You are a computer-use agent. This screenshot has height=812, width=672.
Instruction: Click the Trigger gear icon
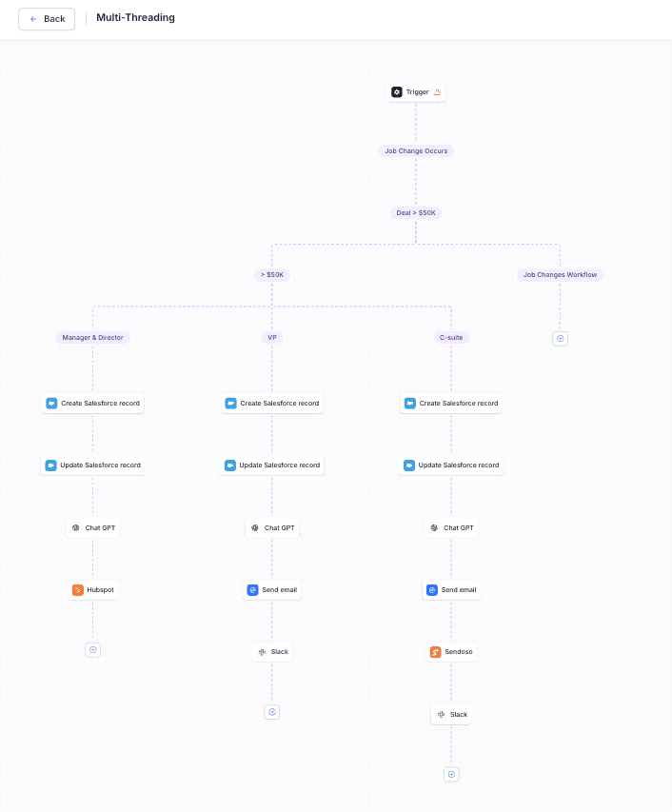(397, 92)
